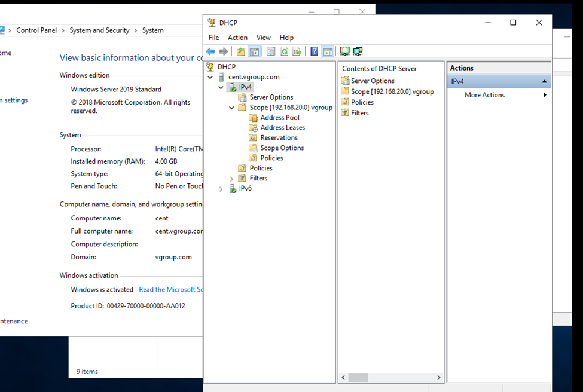Collapse the IPv4 tree node
Image resolution: width=583 pixels, height=392 pixels.
pyautogui.click(x=221, y=87)
